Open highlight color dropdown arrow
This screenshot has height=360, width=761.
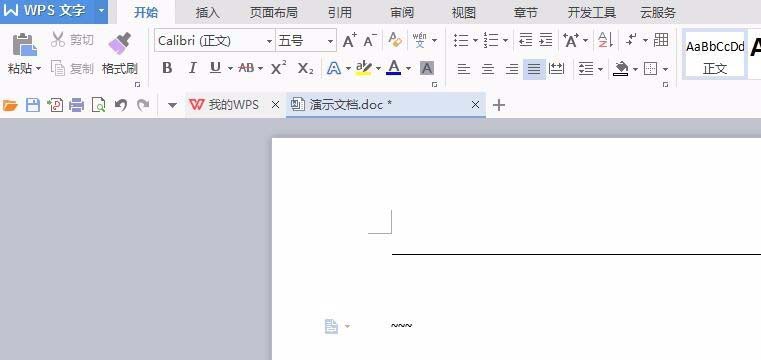378,68
